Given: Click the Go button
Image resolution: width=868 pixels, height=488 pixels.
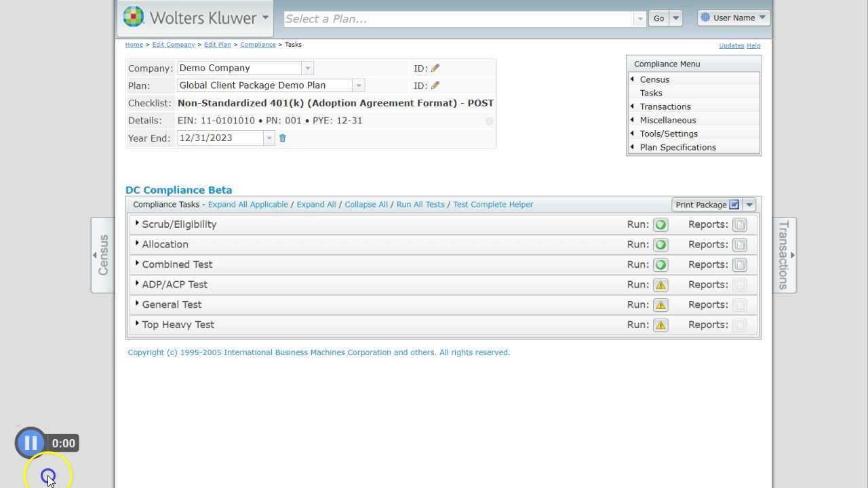Looking at the screenshot, I should click(x=658, y=18).
